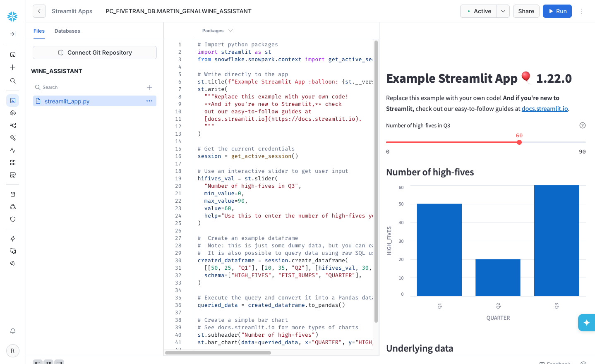This screenshot has height=364, width=595.
Task: Add a new file with plus icon
Action: click(x=150, y=87)
